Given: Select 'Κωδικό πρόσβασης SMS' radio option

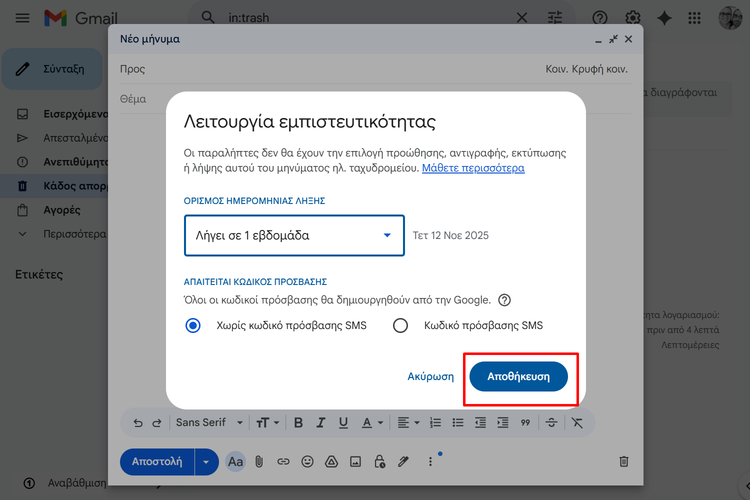Looking at the screenshot, I should tap(401, 325).
